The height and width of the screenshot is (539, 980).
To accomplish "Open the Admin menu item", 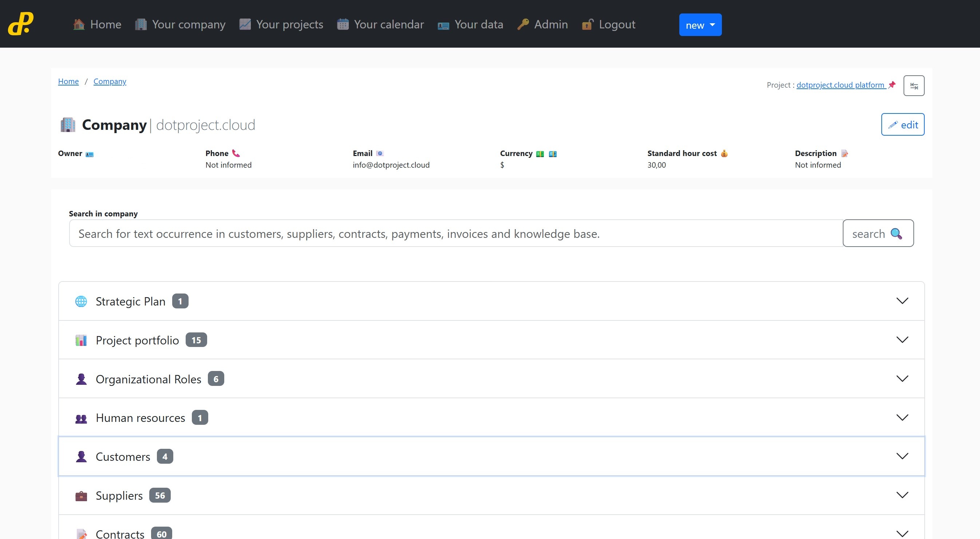I will [542, 24].
